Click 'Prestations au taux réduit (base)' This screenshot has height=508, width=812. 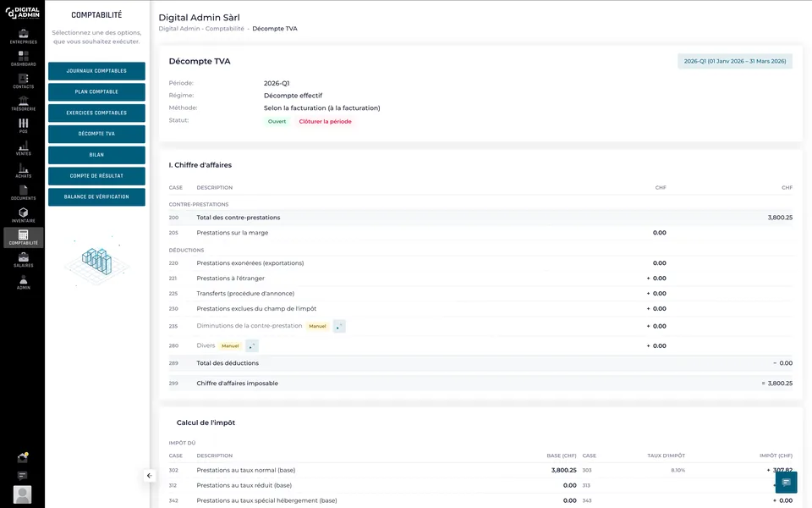pos(244,486)
